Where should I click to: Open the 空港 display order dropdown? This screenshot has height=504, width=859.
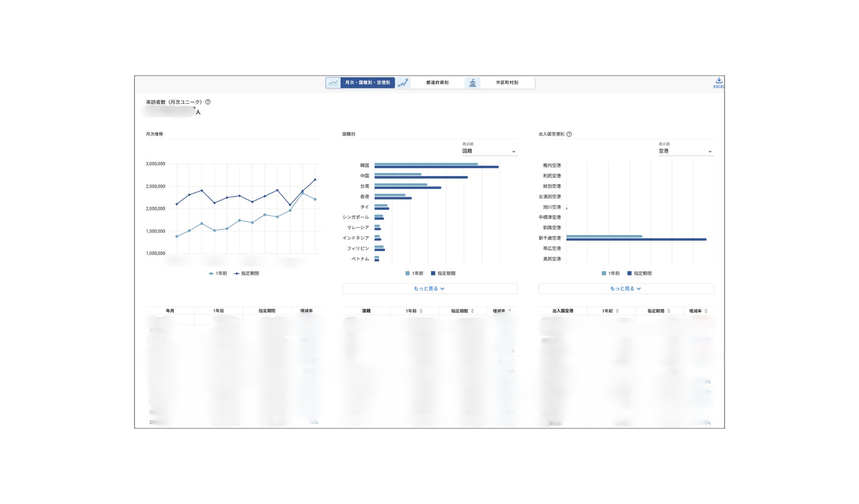[x=685, y=151]
